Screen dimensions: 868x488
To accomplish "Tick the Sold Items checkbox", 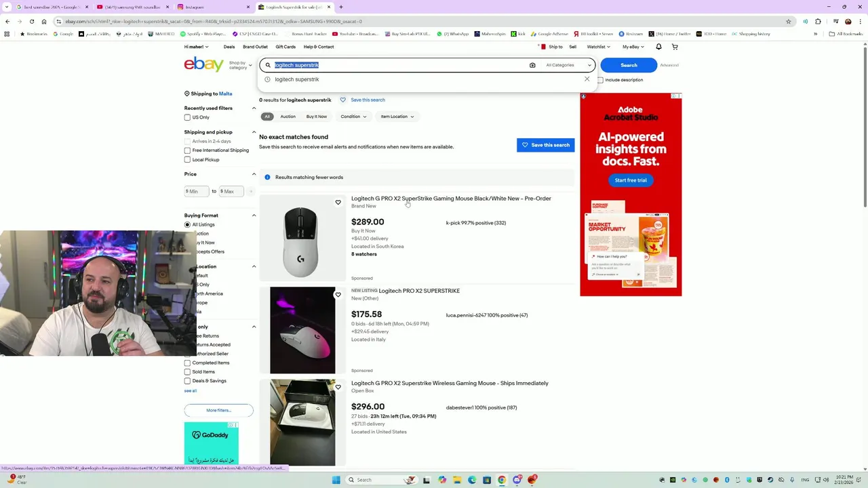I will [x=187, y=371].
